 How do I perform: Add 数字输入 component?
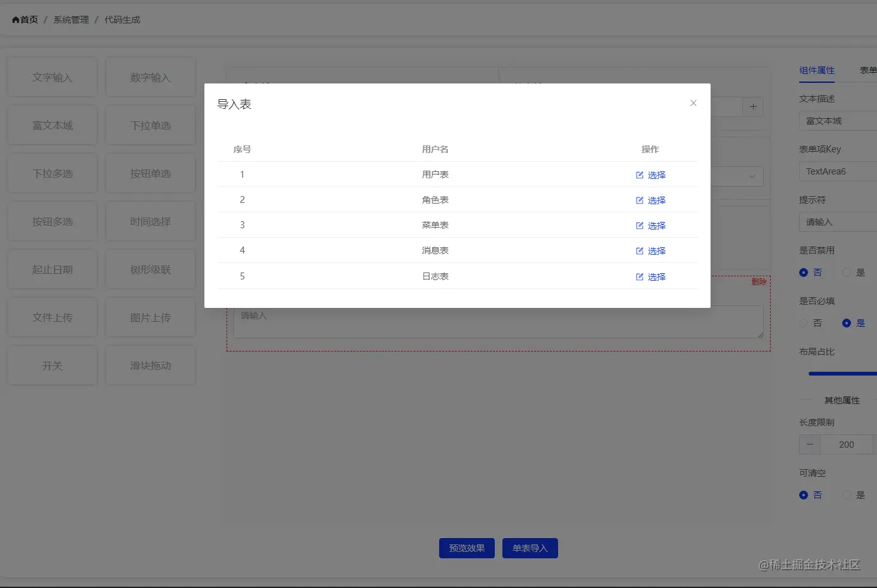(151, 77)
